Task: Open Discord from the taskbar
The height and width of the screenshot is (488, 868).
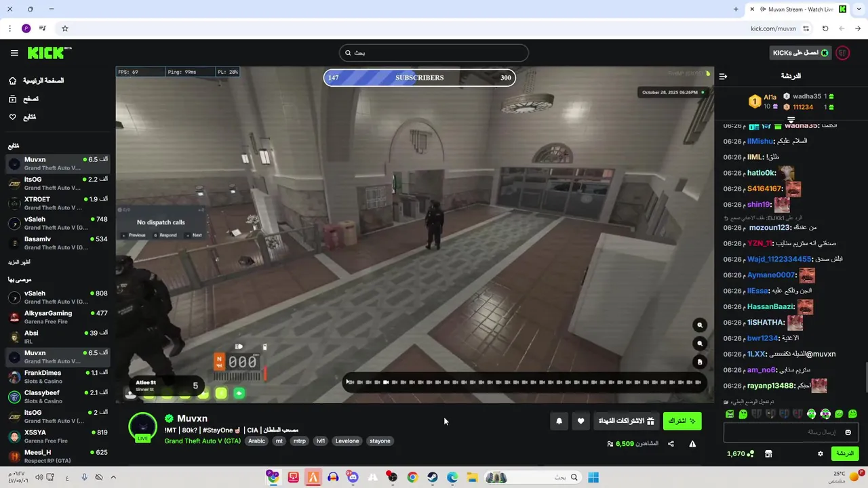Action: (353, 477)
